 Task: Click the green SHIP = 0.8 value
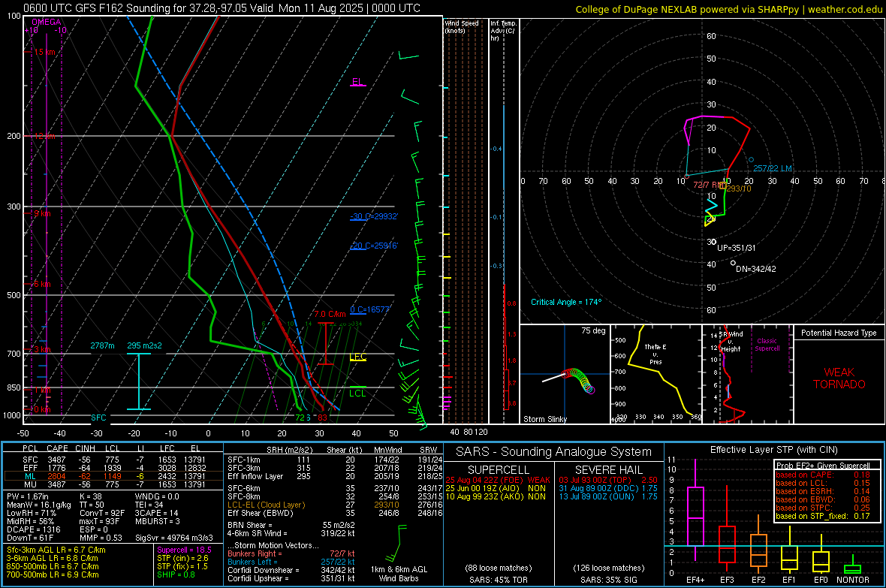176,574
